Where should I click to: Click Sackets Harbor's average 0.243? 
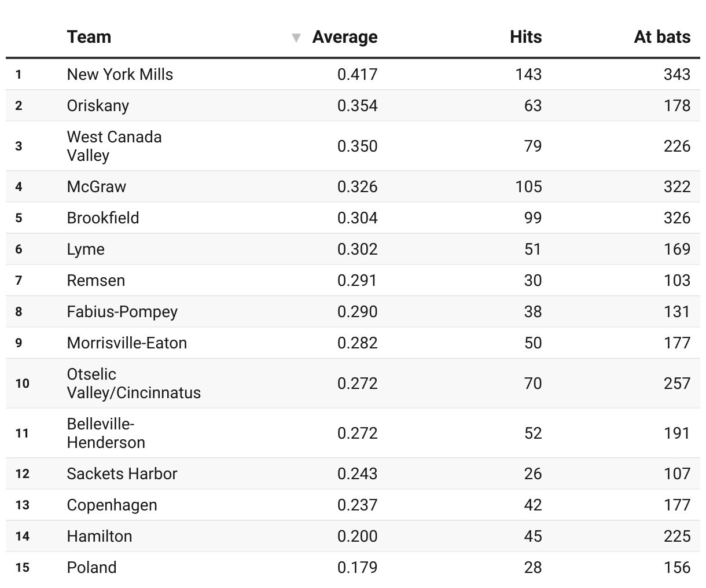tap(357, 473)
